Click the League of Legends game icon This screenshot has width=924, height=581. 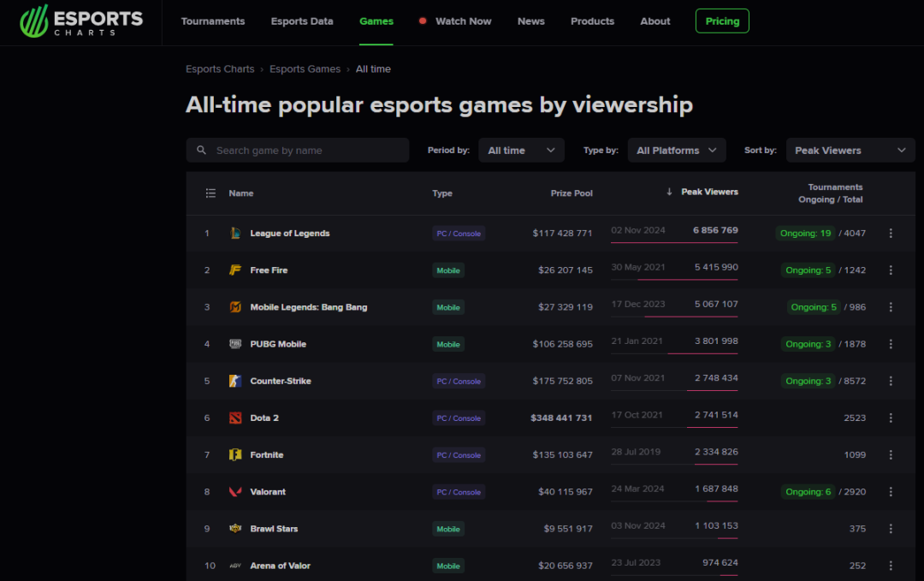(x=235, y=234)
